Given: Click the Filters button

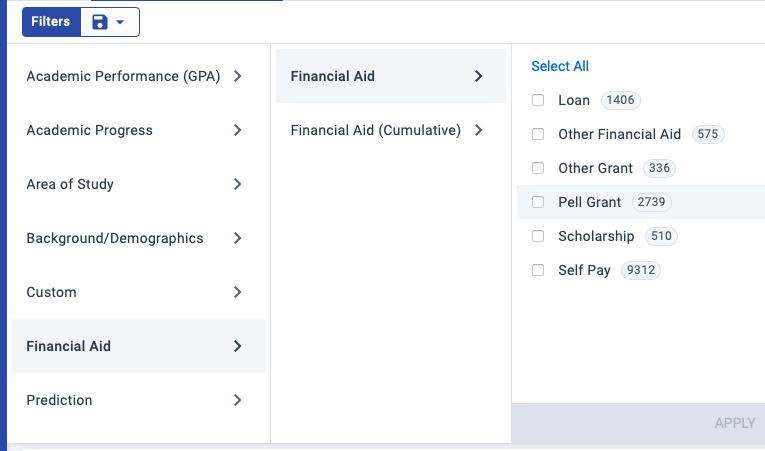Looking at the screenshot, I should [51, 22].
